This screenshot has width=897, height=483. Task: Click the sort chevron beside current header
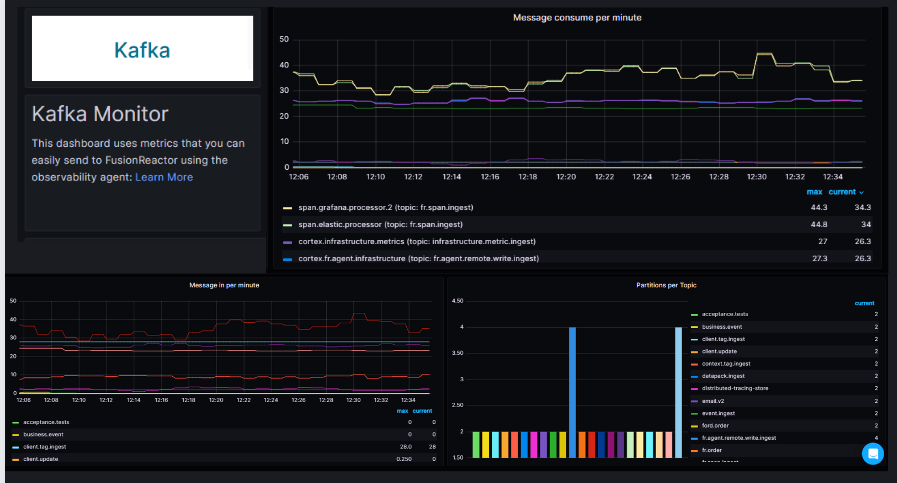coord(861,193)
